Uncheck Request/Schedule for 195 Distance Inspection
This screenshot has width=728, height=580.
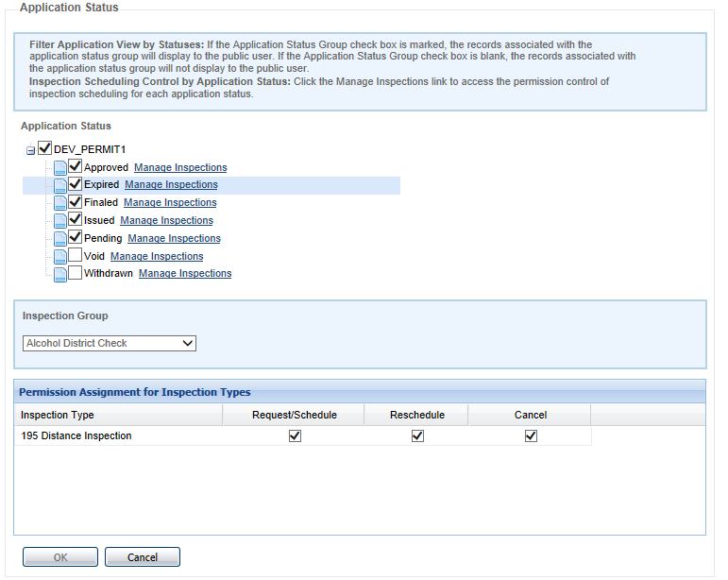point(295,435)
